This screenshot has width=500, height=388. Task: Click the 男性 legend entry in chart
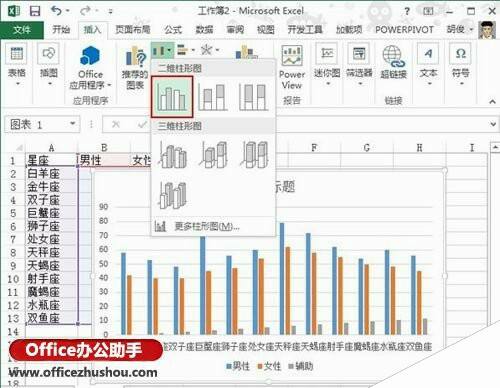tap(238, 366)
